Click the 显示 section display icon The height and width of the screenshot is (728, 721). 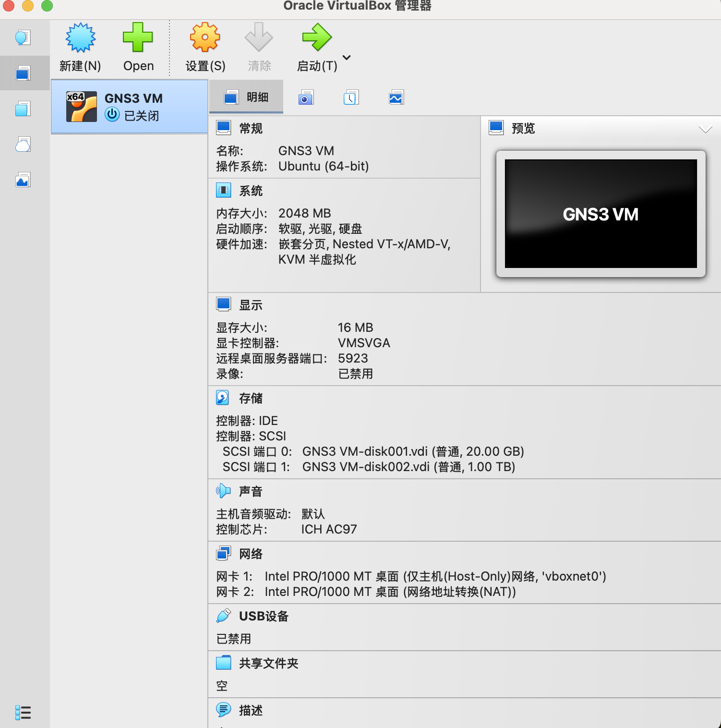click(224, 304)
